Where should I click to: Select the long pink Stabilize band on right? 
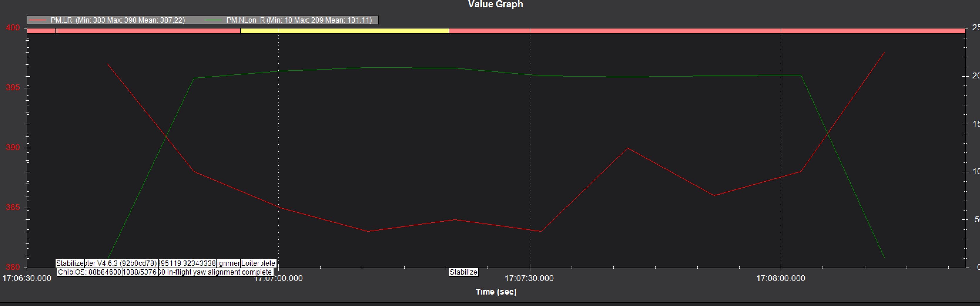point(707,31)
